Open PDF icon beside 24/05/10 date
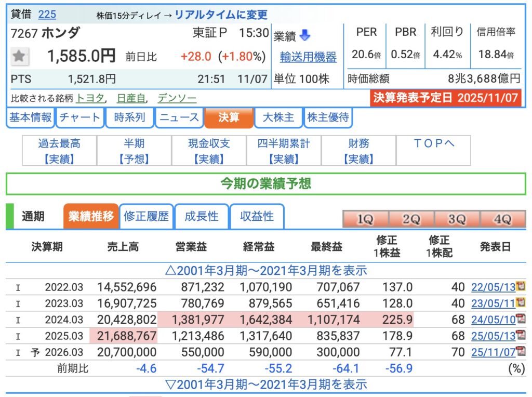The image size is (532, 397). pos(520,319)
